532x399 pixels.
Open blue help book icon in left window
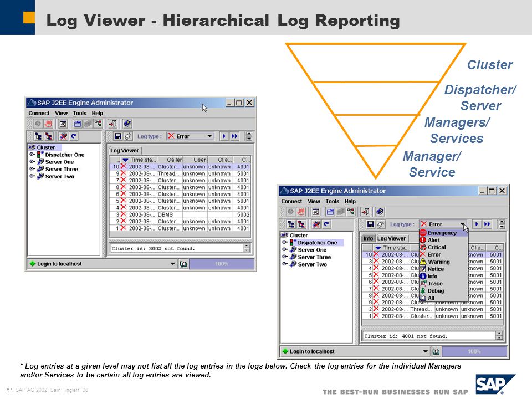[x=127, y=124]
